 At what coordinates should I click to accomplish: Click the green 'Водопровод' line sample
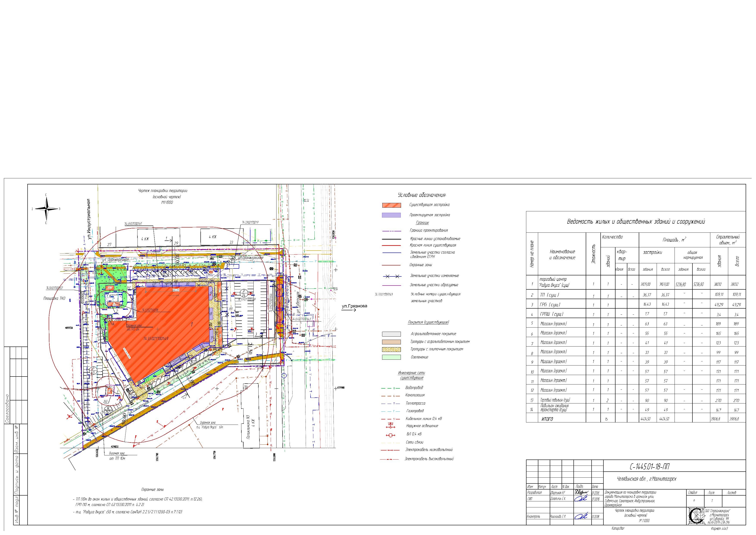pos(391,388)
